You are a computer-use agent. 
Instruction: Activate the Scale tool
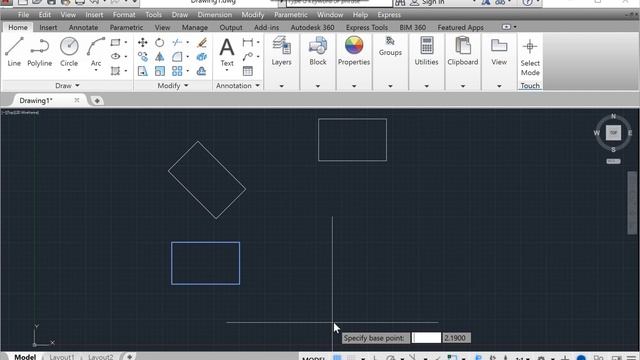coord(160,71)
